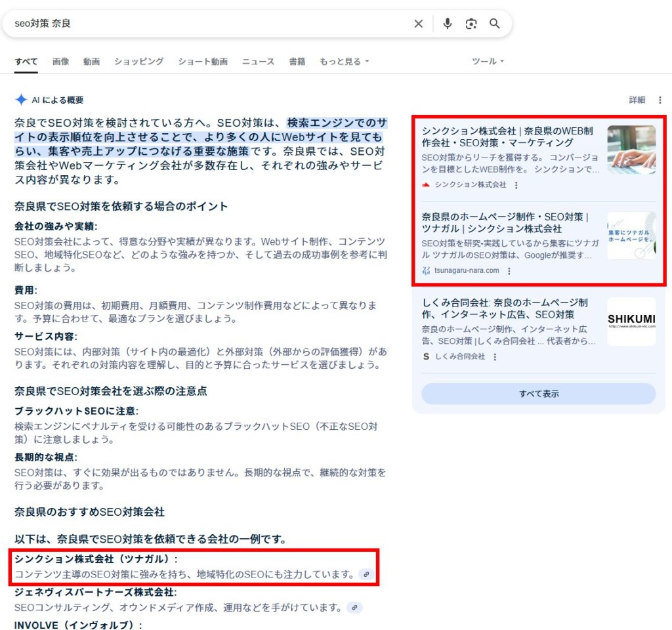The image size is (672, 630).
Task: Click source link icon after ジェネヴィスパートナーズ description
Action: [354, 607]
